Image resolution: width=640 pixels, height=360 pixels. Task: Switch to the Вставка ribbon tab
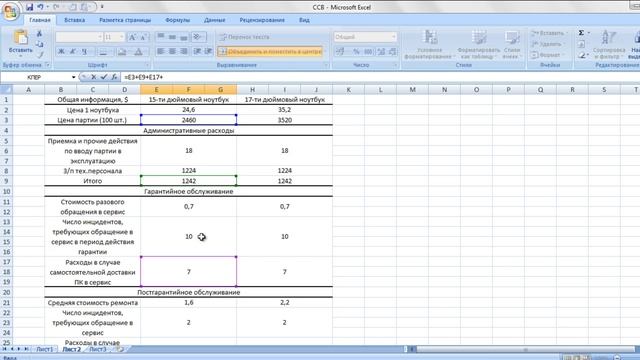[x=75, y=20]
